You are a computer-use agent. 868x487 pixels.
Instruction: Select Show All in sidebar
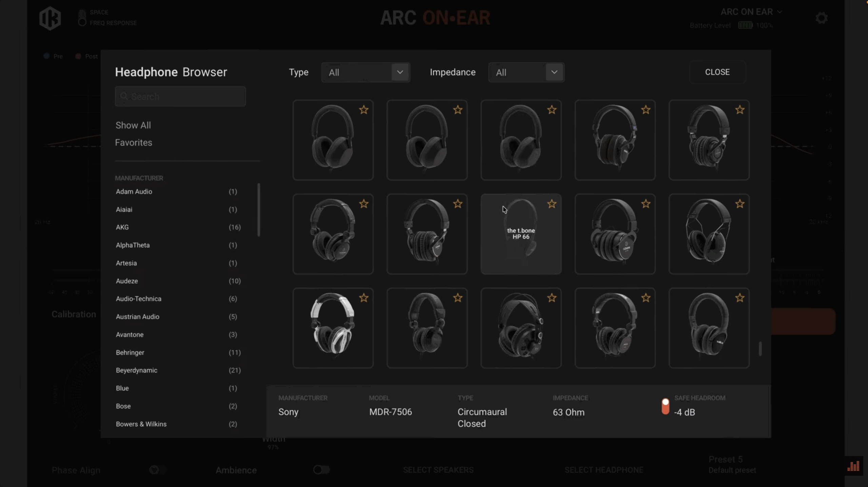point(133,125)
